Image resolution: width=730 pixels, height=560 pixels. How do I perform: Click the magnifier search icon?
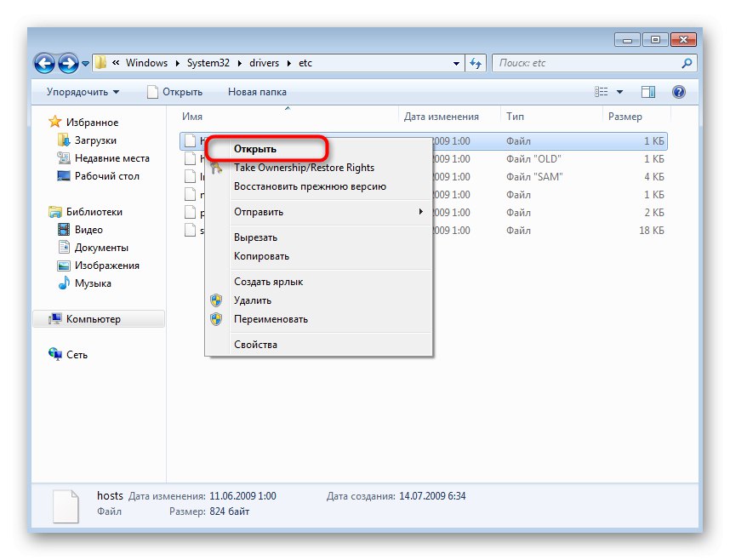687,63
